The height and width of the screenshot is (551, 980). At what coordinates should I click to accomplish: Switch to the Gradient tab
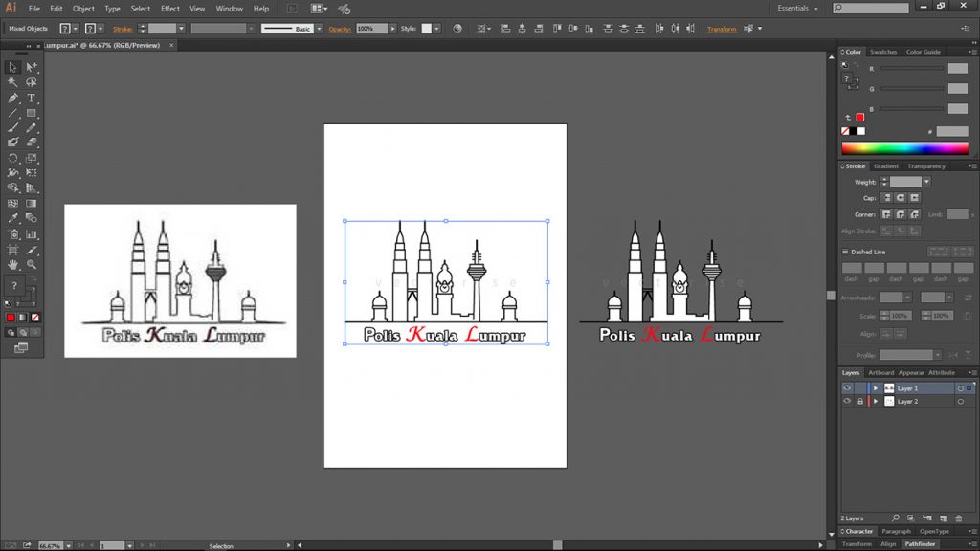(x=885, y=166)
